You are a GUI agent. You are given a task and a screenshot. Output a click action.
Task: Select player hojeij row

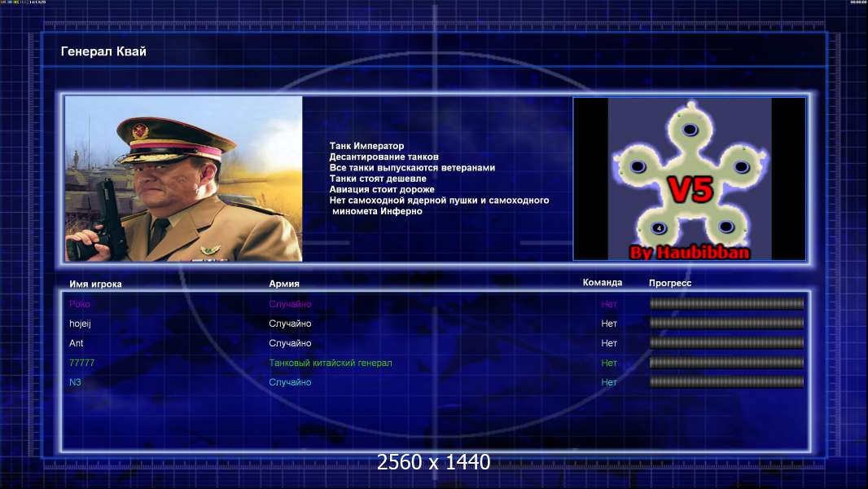pyautogui.click(x=436, y=324)
